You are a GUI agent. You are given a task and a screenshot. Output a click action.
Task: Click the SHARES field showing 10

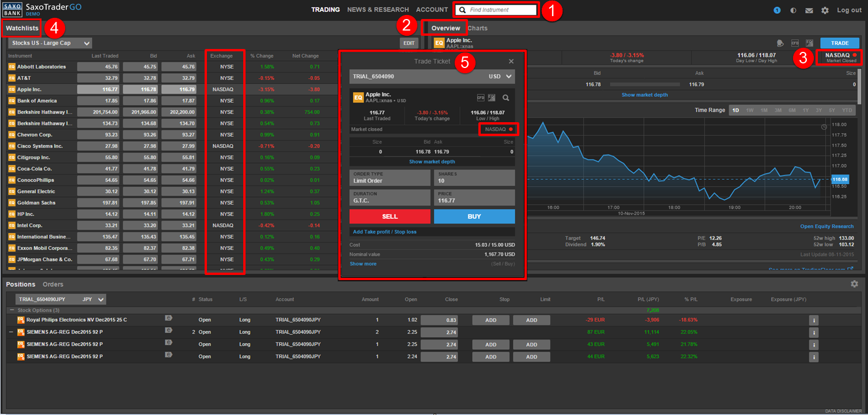[474, 178]
